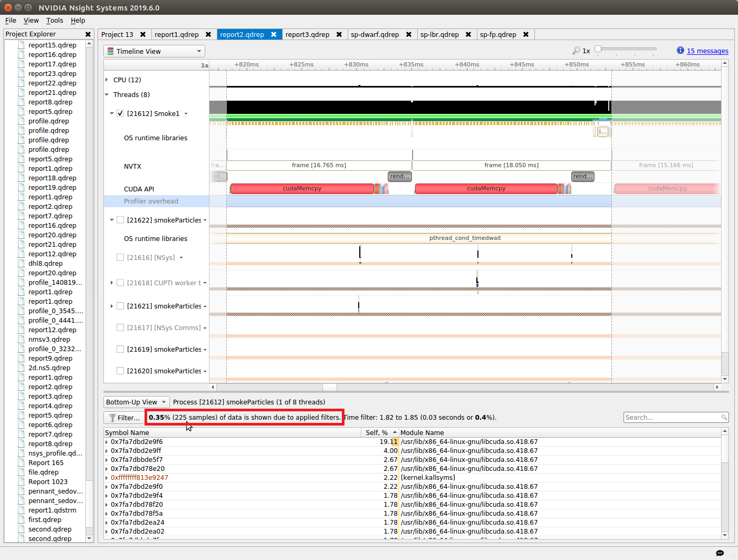The height and width of the screenshot is (560, 738).
Task: Click the nmsv3.qdrep document icon in the sidebar
Action: pos(21,339)
